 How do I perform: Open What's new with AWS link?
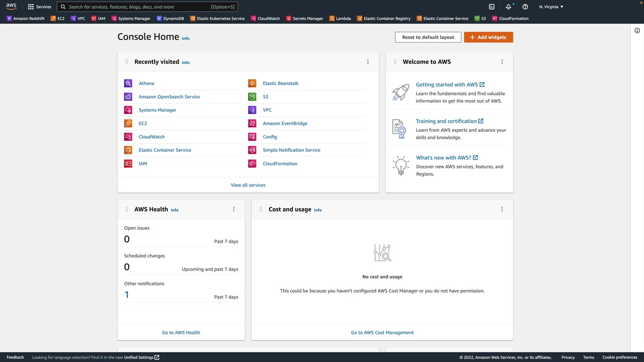tap(447, 158)
